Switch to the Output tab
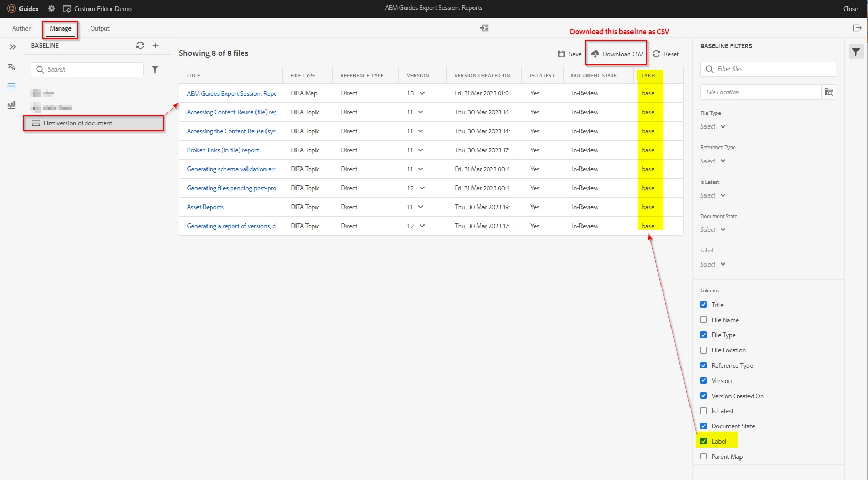The width and height of the screenshot is (868, 480). (100, 28)
